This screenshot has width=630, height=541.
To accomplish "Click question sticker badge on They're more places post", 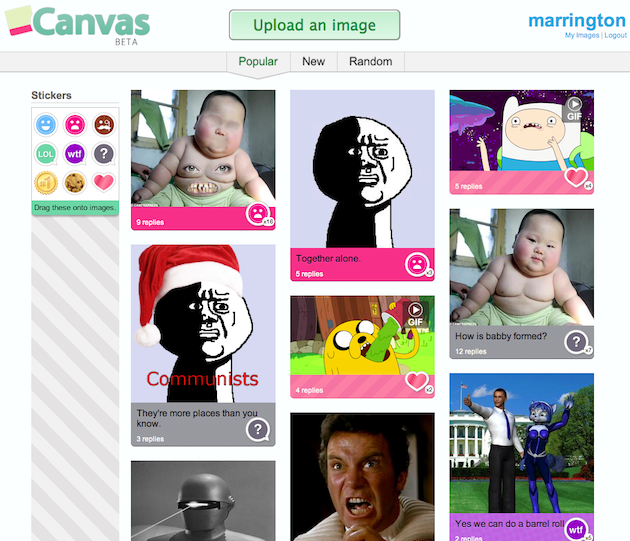I will [x=258, y=430].
